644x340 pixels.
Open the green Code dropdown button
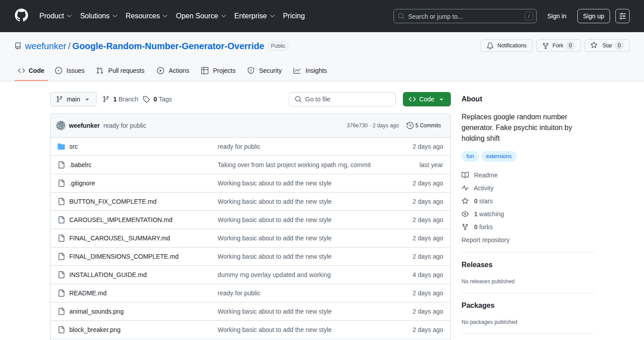coord(427,99)
